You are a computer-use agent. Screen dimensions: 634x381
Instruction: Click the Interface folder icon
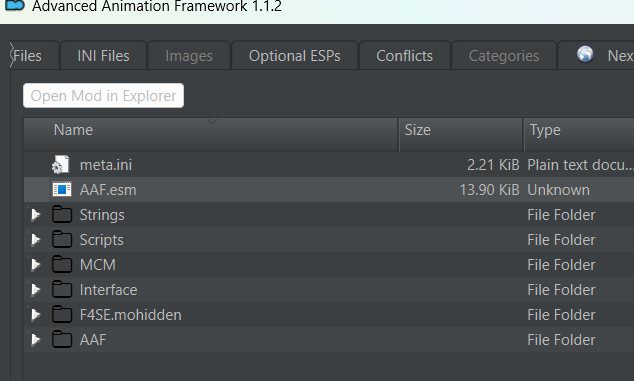62,290
